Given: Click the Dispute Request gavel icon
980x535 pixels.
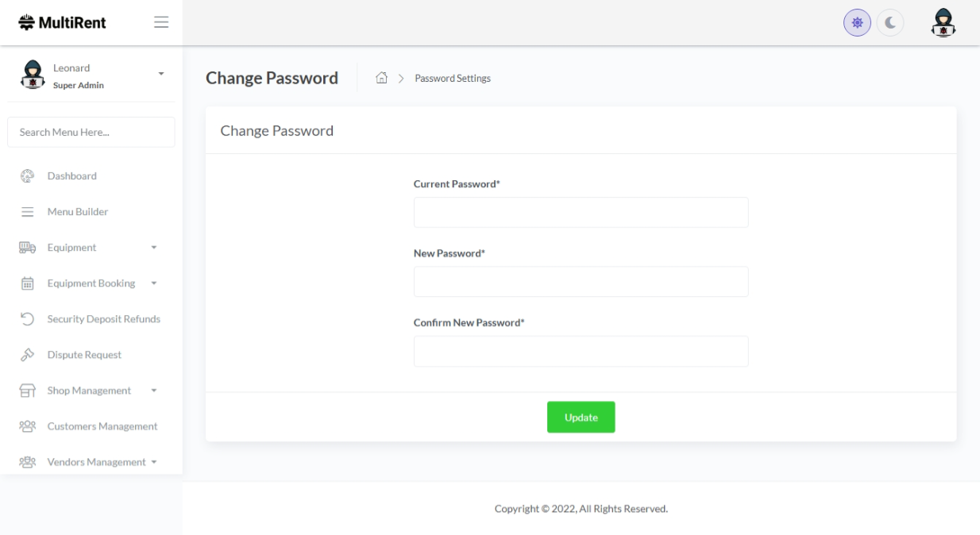Looking at the screenshot, I should [x=27, y=355].
